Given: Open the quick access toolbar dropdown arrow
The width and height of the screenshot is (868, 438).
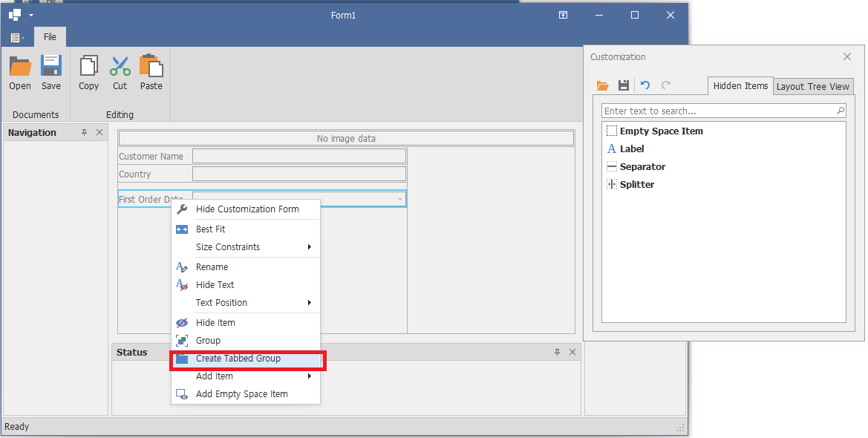Looking at the screenshot, I should (31, 16).
